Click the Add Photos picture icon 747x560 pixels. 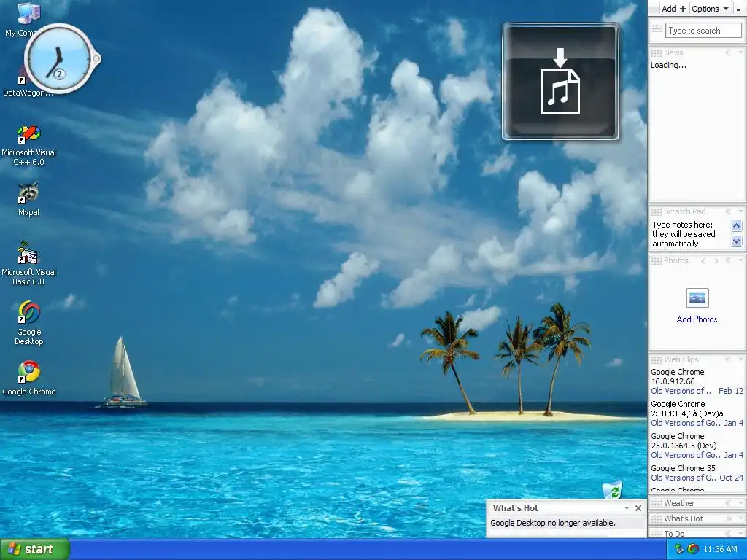point(697,298)
